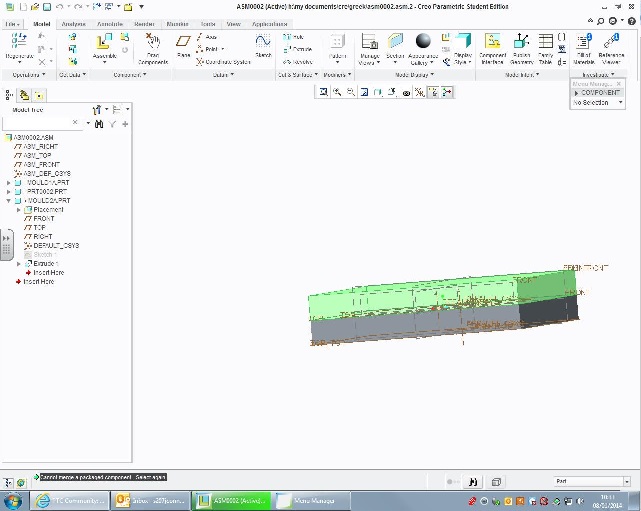The height and width of the screenshot is (511, 641).
Task: Switch to the Annotate tab
Action: click(x=110, y=24)
